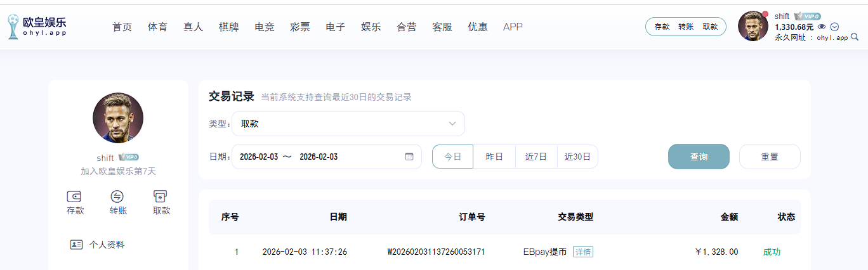
Task: Open the start date 2026-02-03 picker
Action: click(x=259, y=157)
